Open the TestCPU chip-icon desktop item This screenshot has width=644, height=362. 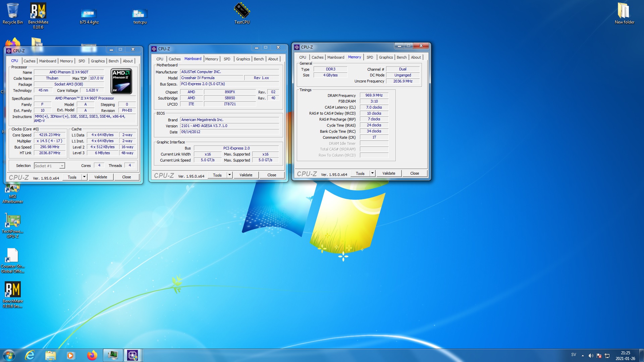[242, 13]
